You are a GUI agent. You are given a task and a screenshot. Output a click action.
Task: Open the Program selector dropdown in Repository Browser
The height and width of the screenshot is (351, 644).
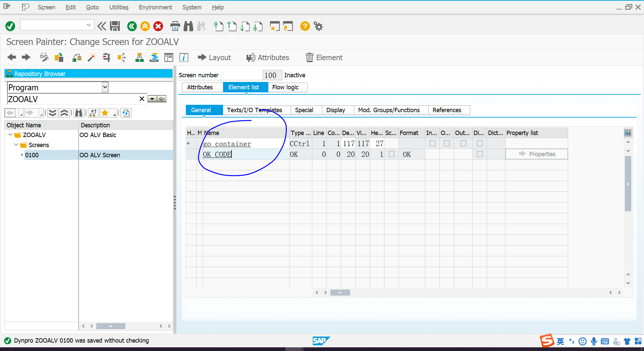pyautogui.click(x=105, y=87)
